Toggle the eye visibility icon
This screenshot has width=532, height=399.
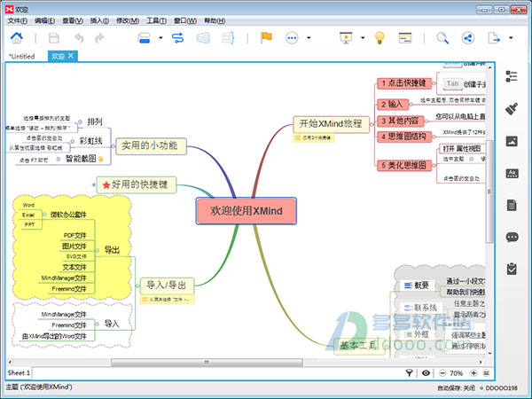(x=426, y=373)
